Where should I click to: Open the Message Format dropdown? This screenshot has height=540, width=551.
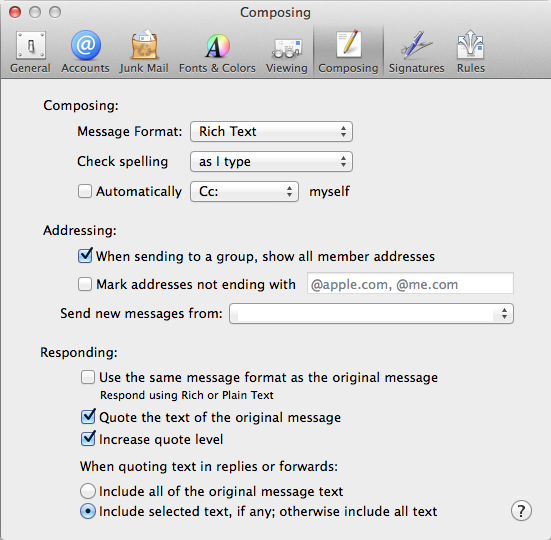point(271,132)
